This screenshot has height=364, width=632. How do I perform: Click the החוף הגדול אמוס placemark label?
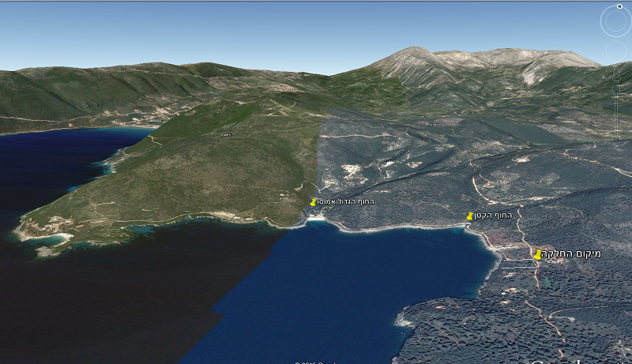pyautogui.click(x=344, y=202)
